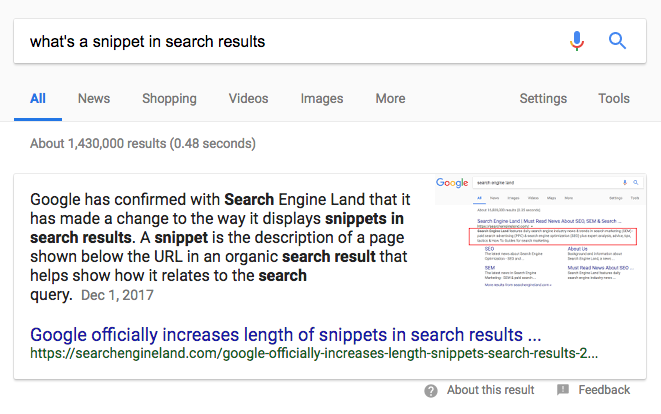Screen dimensions: 661x414
Task: Open the Google officially increases length link
Action: (285, 335)
